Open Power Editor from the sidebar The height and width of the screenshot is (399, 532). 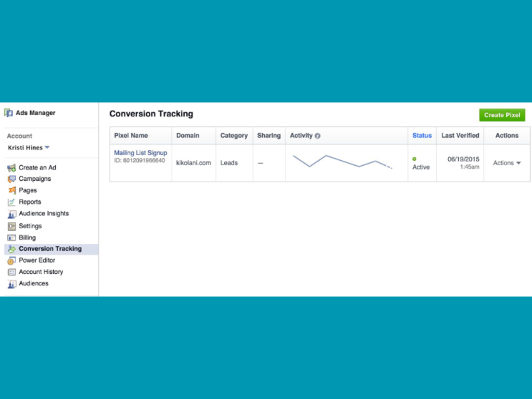coord(37,260)
